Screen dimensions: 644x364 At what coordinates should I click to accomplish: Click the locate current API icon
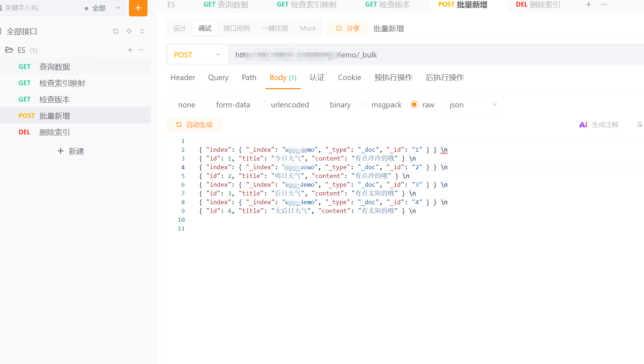coord(129,31)
